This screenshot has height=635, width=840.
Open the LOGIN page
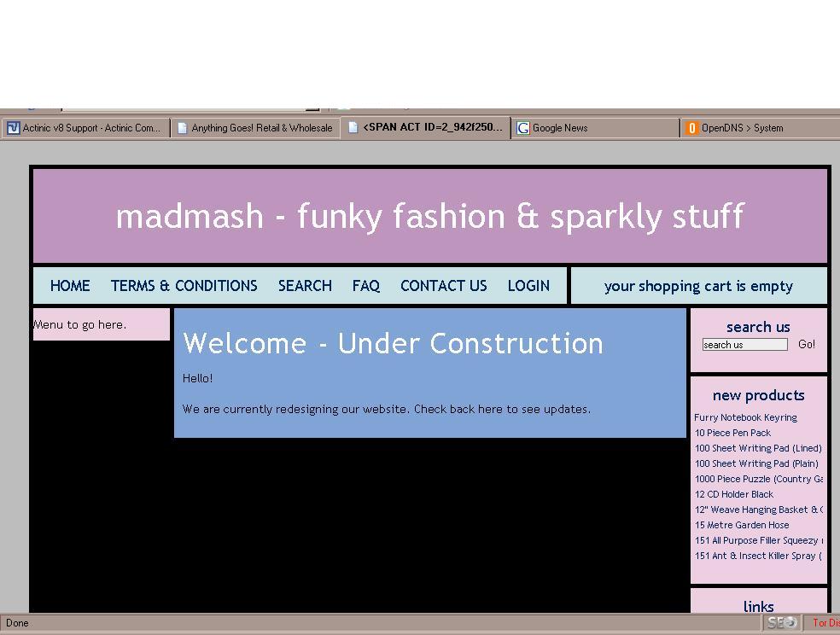[528, 286]
